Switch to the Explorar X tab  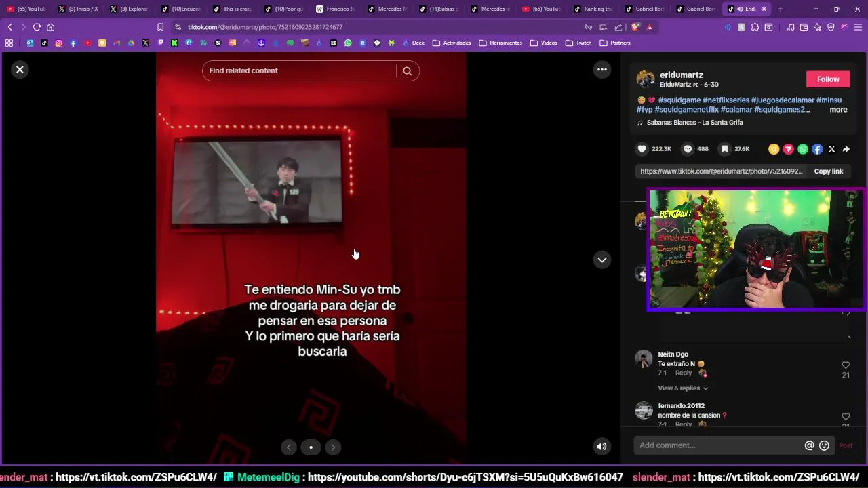[129, 9]
